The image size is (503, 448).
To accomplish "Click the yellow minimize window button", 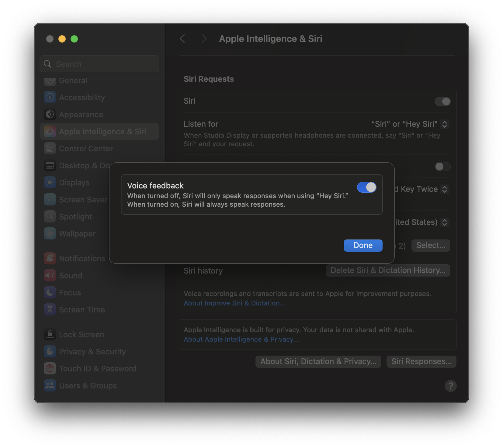I will tap(62, 39).
